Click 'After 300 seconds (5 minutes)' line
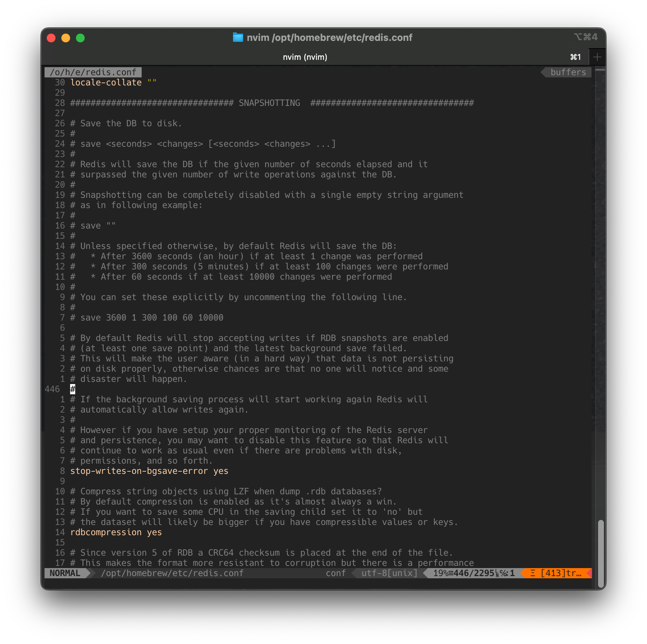The width and height of the screenshot is (647, 644). click(x=259, y=267)
